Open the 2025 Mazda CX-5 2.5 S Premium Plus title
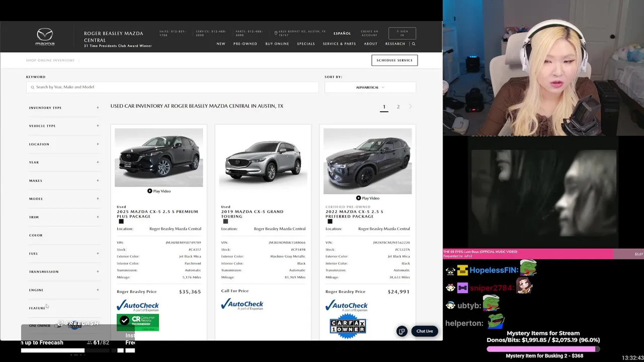Screen dimensions: 644x362 click(x=157, y=214)
